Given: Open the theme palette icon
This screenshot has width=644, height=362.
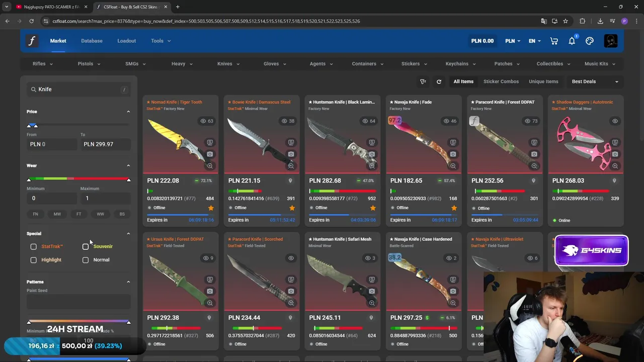Looking at the screenshot, I should click(590, 41).
